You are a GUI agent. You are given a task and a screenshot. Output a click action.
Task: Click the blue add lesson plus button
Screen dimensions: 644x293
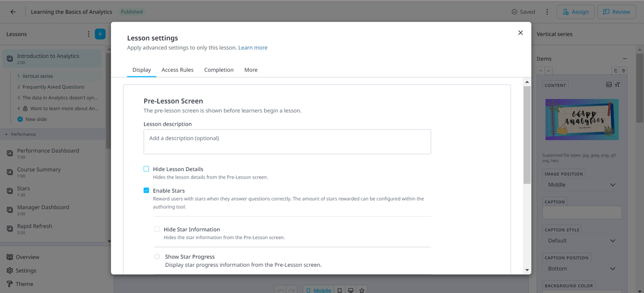(100, 34)
